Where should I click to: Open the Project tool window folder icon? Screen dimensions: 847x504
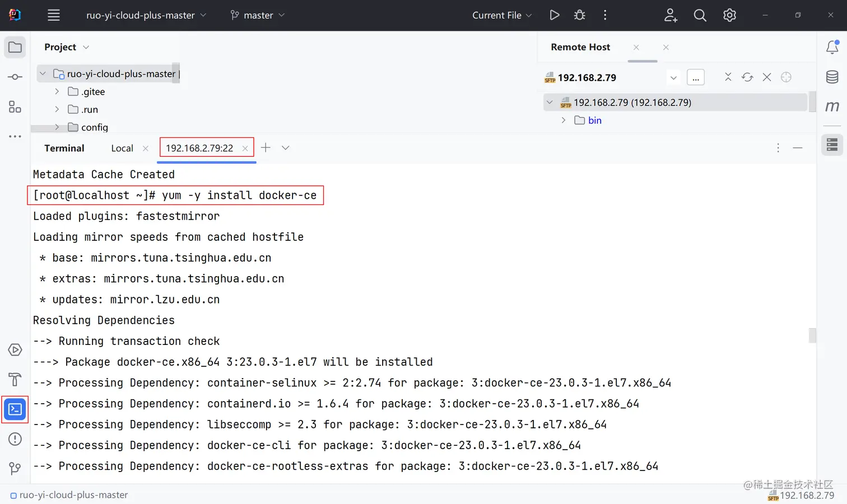[x=15, y=48]
